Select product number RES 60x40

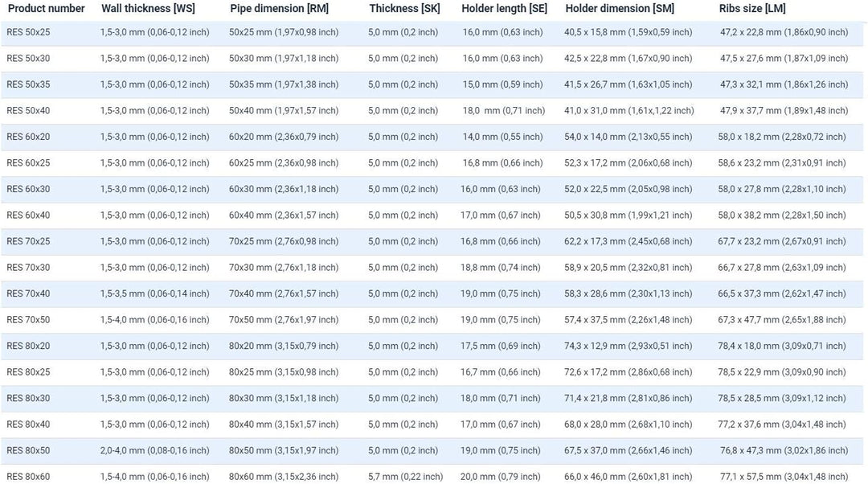coord(28,215)
